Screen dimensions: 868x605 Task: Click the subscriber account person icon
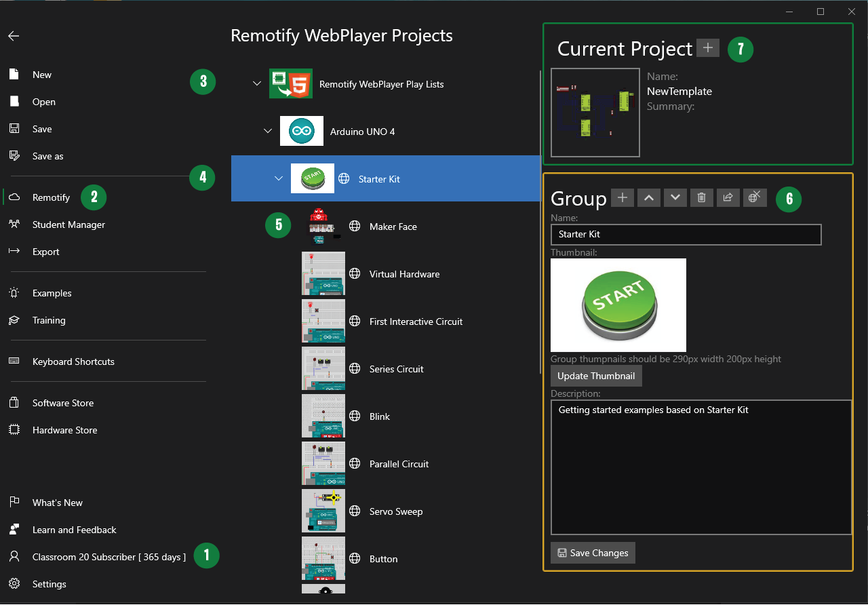click(x=14, y=557)
